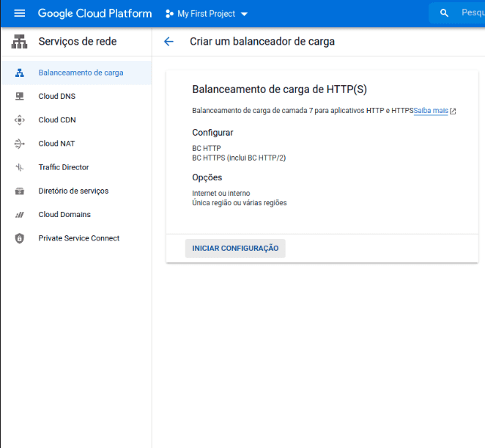485x448 pixels.
Task: Open Cloud DNS from sidebar
Action: (57, 96)
